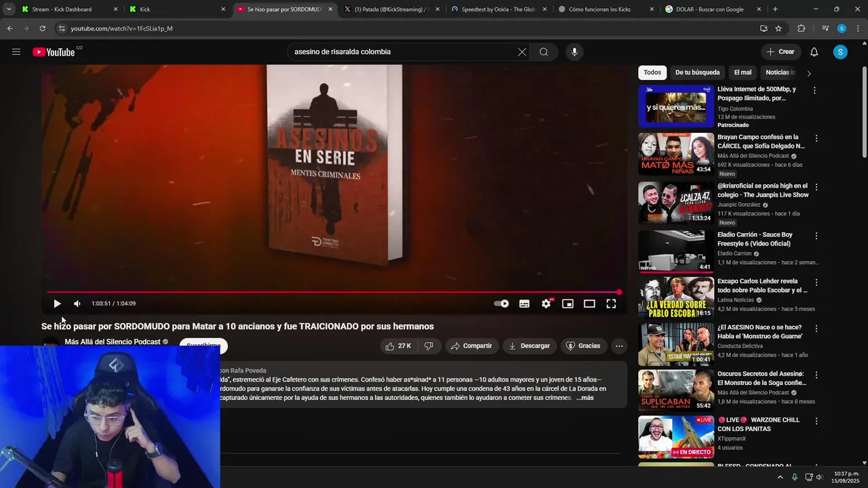This screenshot has width=868, height=488.
Task: Seek on the video progress bar
Action: pos(332,292)
